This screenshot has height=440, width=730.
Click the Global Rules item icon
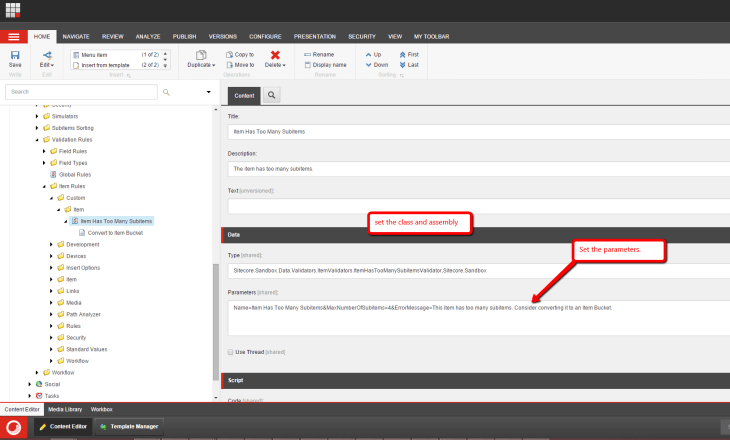(53, 175)
